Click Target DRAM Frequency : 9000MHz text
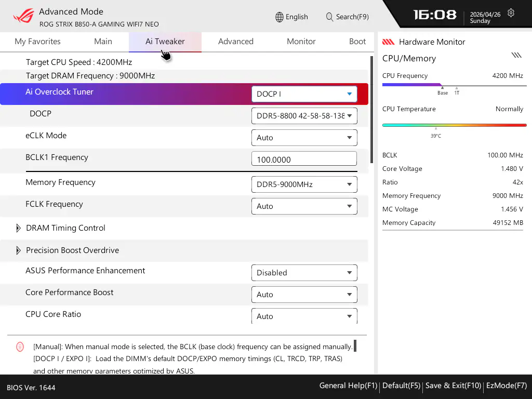 [x=90, y=76]
